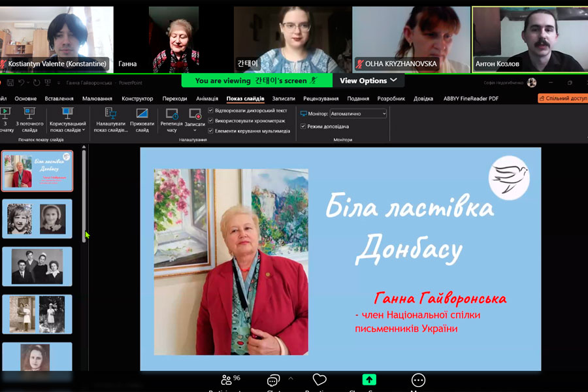Click the Reactions heart icon

coord(319,380)
